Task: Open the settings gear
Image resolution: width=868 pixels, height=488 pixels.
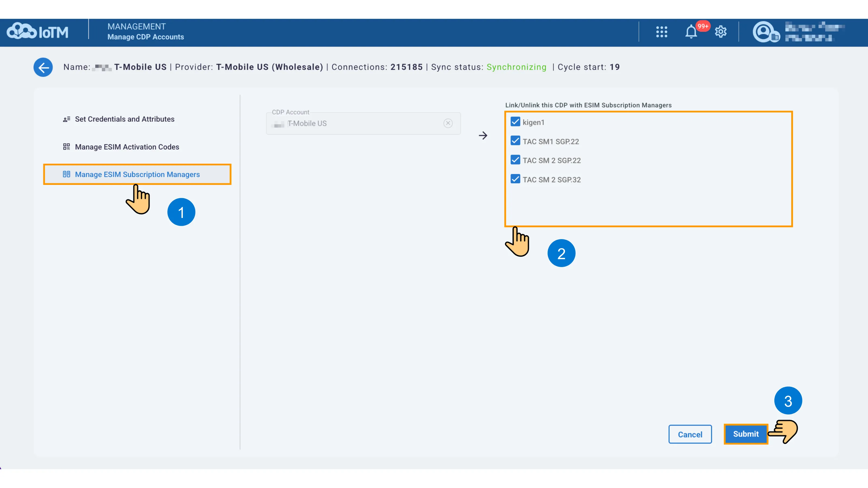Action: (720, 32)
